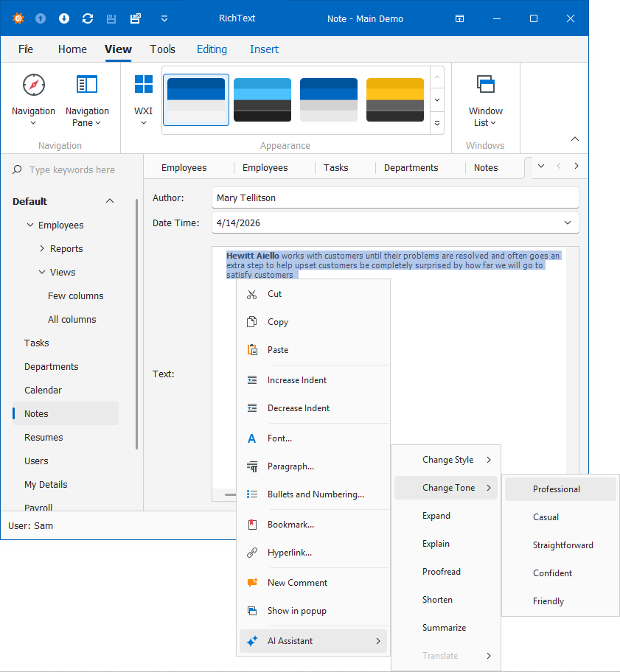Click the save icon in title bar
Image resolution: width=620 pixels, height=672 pixels.
(111, 18)
